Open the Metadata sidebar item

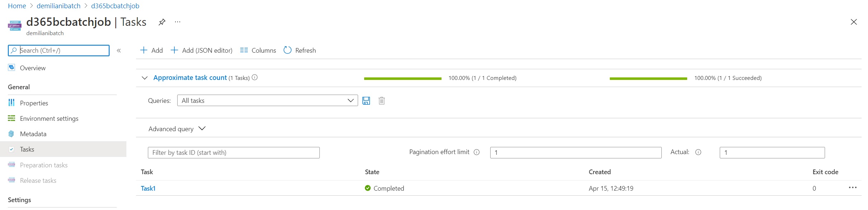(x=33, y=134)
